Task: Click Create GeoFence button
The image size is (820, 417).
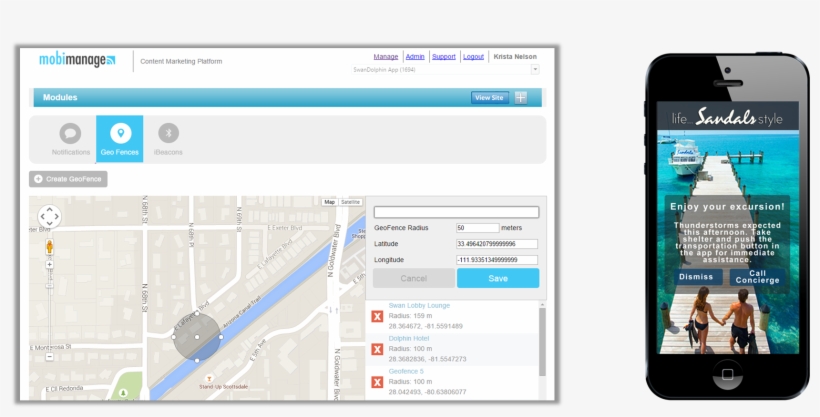Action: [68, 179]
